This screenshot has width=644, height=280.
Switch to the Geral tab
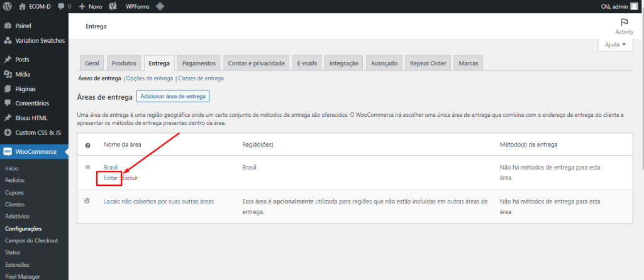click(92, 63)
